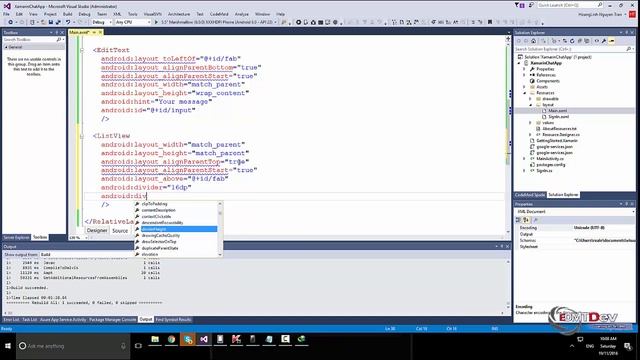Switch to the Error List tab
640x360 pixels.
click(x=11, y=320)
